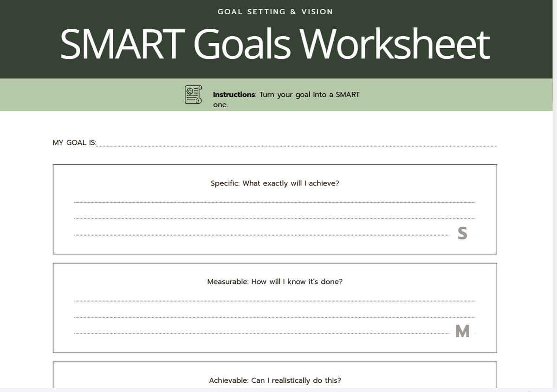Click the large gray letter S
The image size is (557, 392).
(x=462, y=233)
